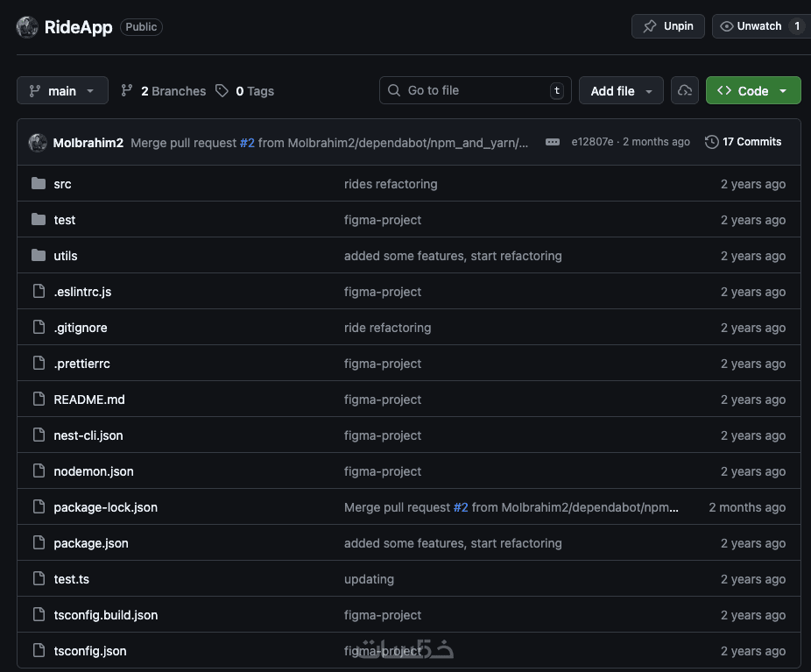Viewport: 811px width, 672px height.
Task: Open the package.json file
Action: pyautogui.click(x=91, y=543)
